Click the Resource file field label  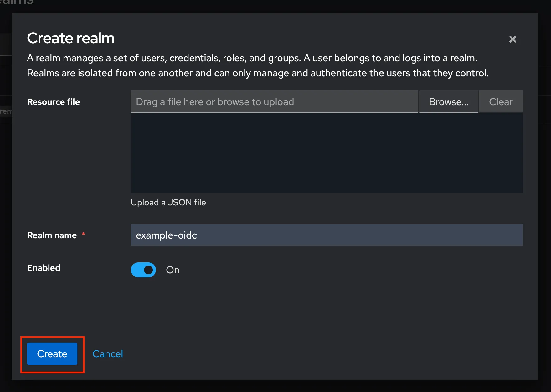tap(53, 101)
